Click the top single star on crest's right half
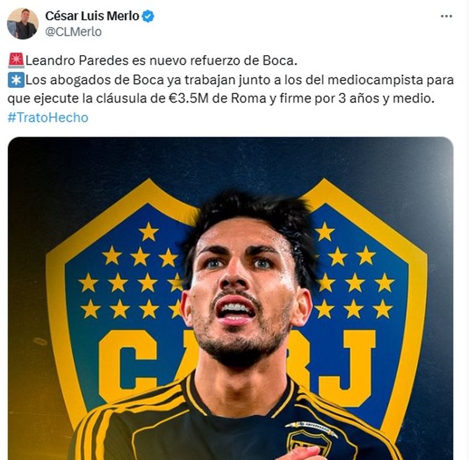Image resolution: width=476 pixels, height=460 pixels. coord(325,232)
